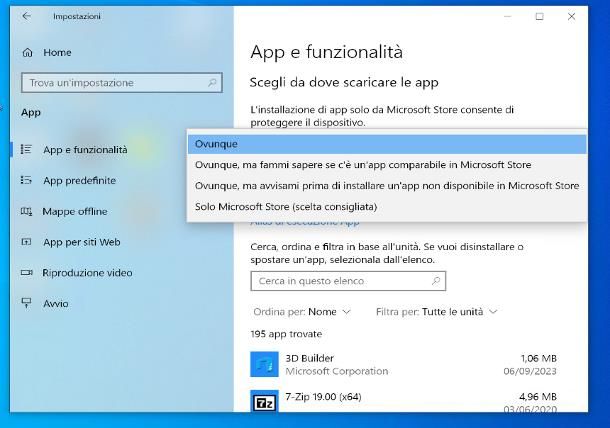Click the 7-Zip app icon

tap(265, 401)
